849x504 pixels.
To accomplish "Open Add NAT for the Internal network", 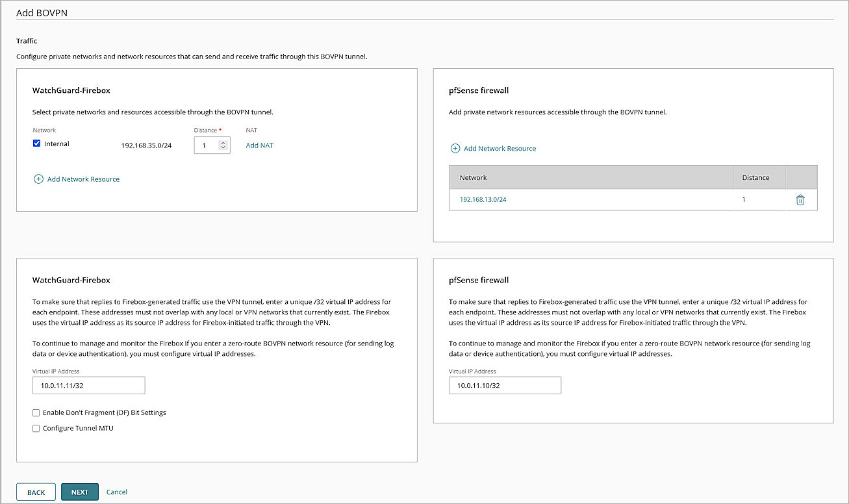I will [259, 145].
